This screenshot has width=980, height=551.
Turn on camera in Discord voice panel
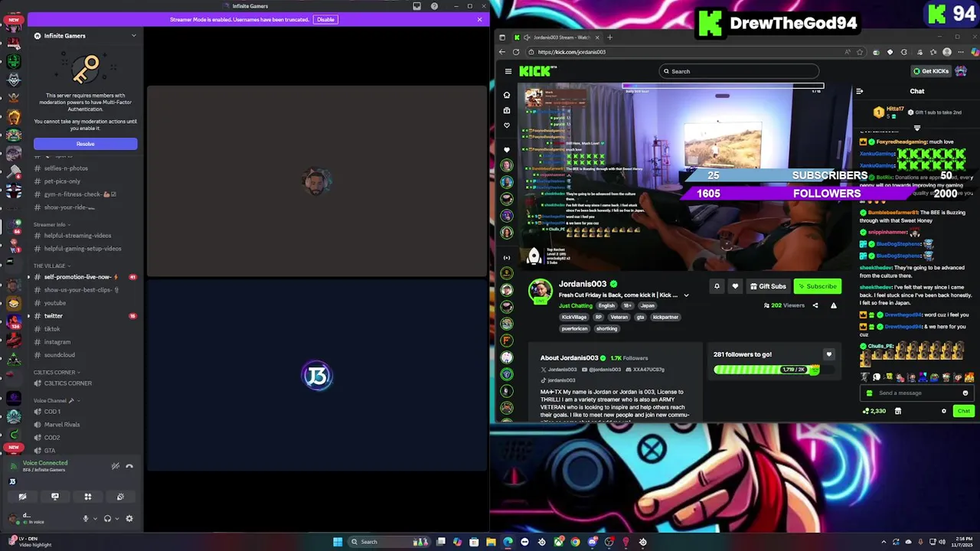[22, 497]
